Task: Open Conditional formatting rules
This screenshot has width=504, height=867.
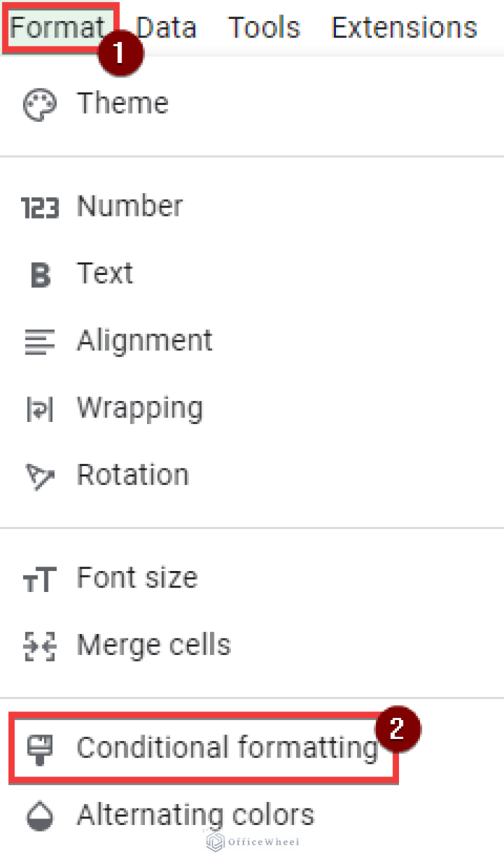Action: (x=226, y=748)
